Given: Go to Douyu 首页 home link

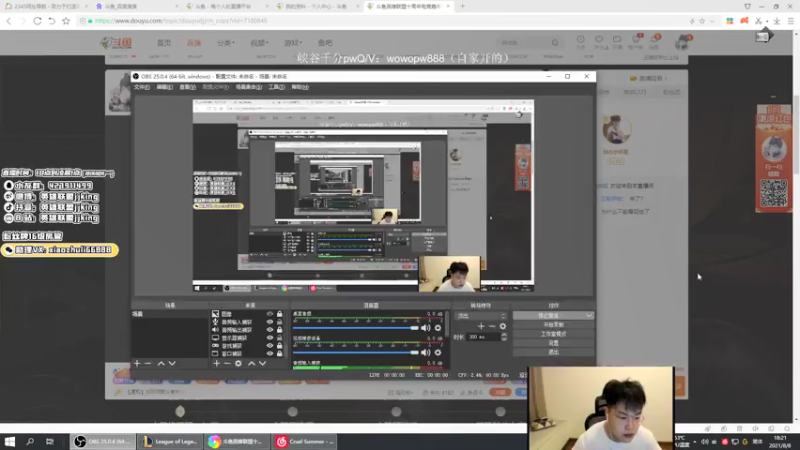Looking at the screenshot, I should 164,43.
